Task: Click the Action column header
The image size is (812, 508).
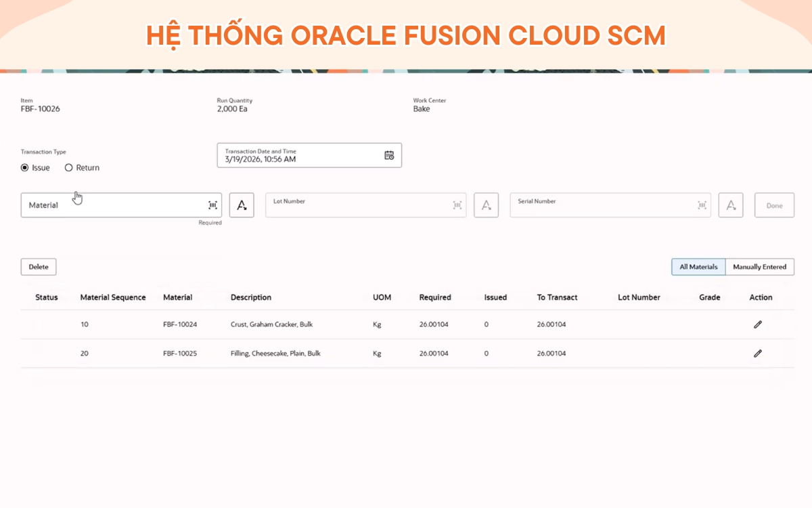Action: point(761,297)
